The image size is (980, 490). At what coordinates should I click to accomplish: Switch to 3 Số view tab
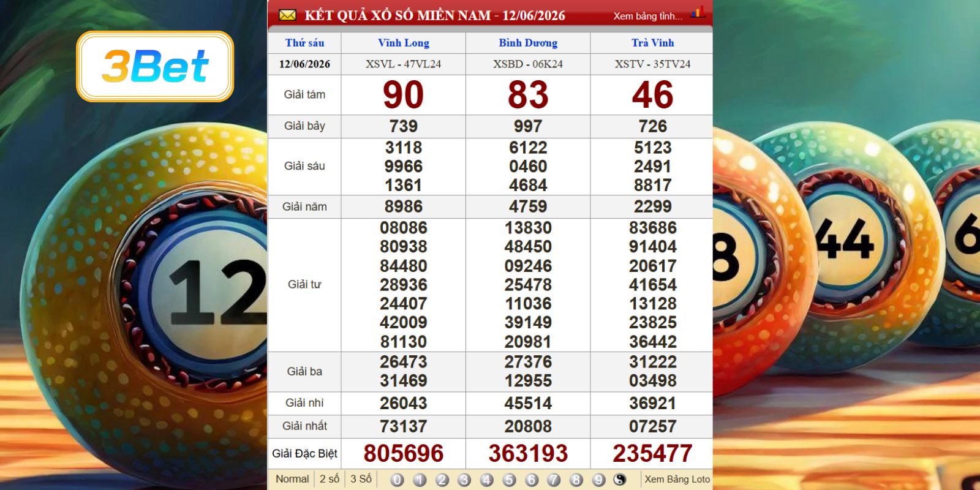(x=361, y=479)
